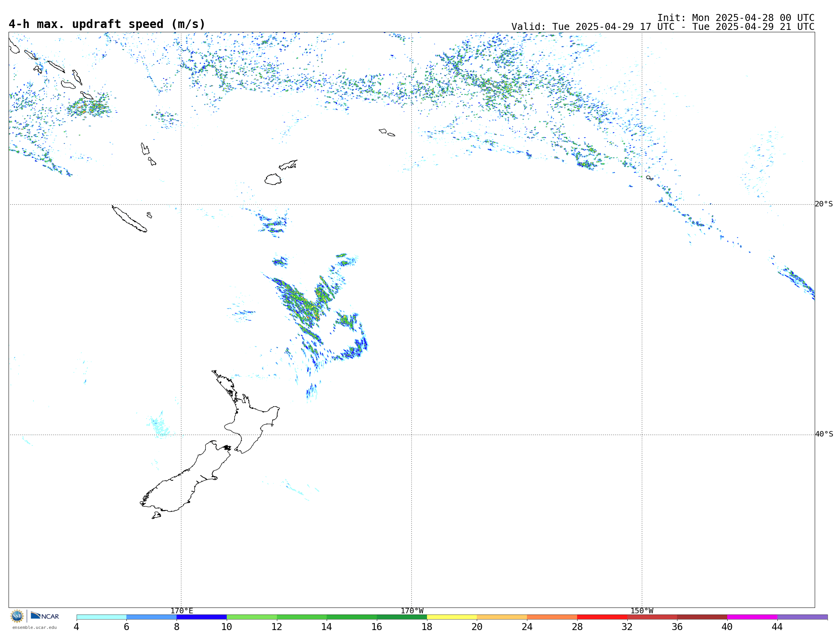Click the plot title '4-h max. updraft speed (m/s)'
Image resolution: width=840 pixels, height=632 pixels.
tap(107, 24)
